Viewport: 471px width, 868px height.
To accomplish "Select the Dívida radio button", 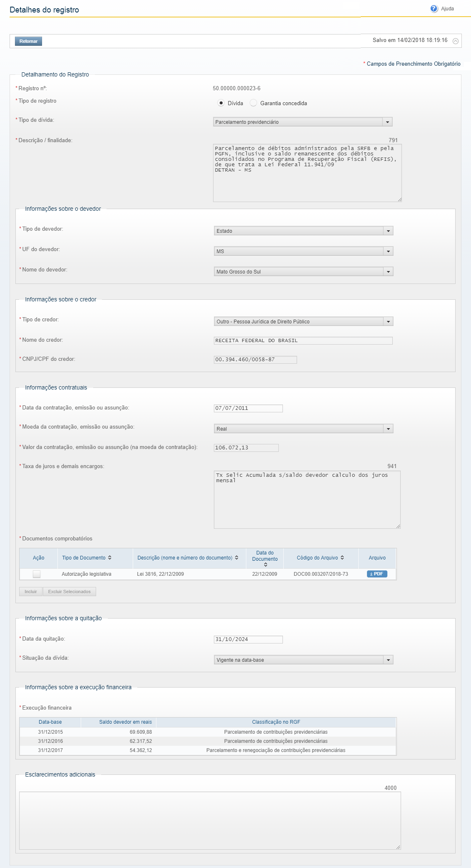I will [x=221, y=103].
